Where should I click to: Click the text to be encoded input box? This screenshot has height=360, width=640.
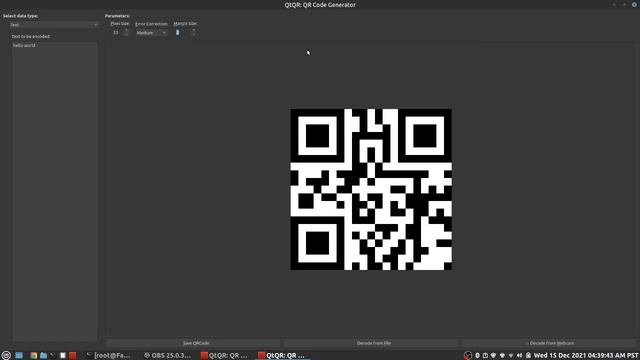click(54, 191)
